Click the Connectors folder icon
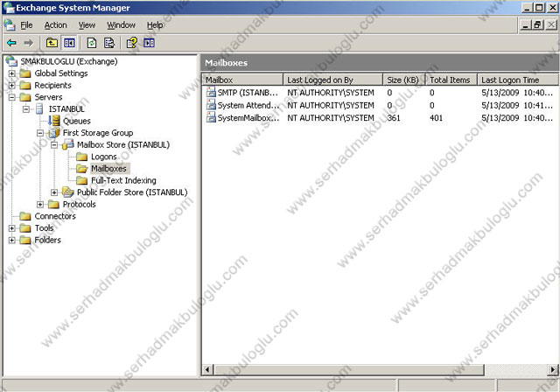560x392 pixels. (x=25, y=216)
